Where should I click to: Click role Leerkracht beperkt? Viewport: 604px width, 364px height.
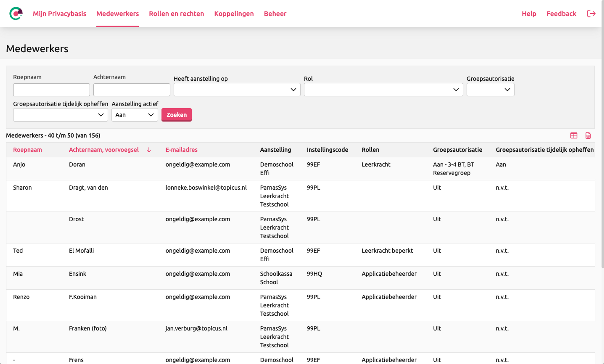(x=387, y=251)
